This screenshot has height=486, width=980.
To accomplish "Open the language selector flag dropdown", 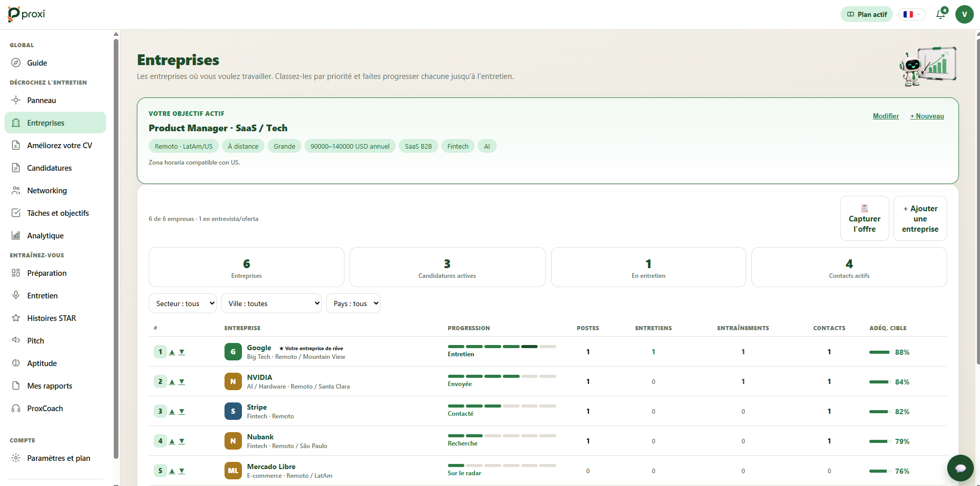I will (x=911, y=14).
